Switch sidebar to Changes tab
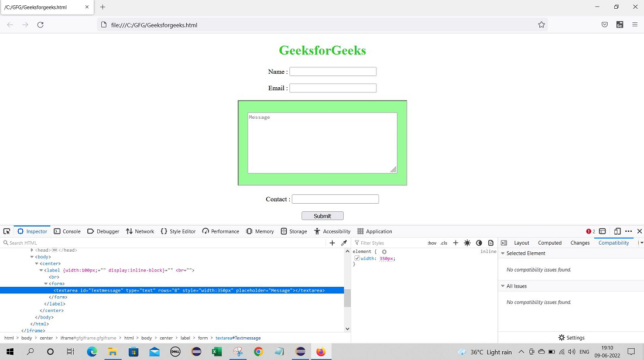The image size is (644, 360). (x=580, y=243)
